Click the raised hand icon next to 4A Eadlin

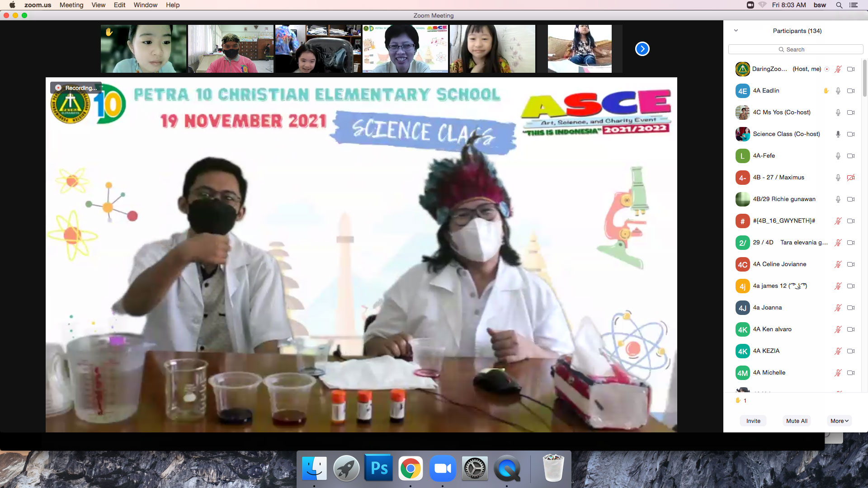(x=826, y=91)
